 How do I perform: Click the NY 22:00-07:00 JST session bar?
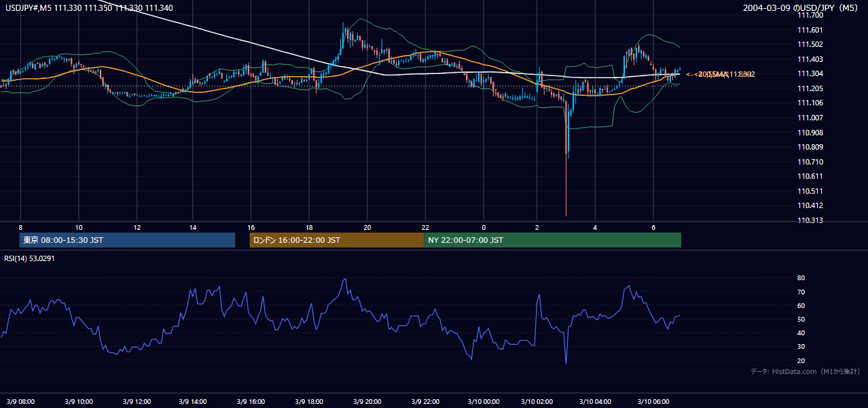(553, 240)
